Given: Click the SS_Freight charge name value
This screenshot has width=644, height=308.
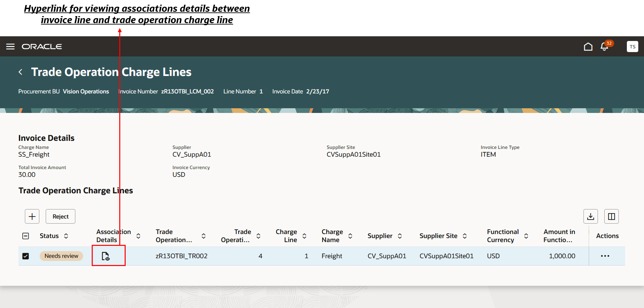Looking at the screenshot, I should pos(34,155).
